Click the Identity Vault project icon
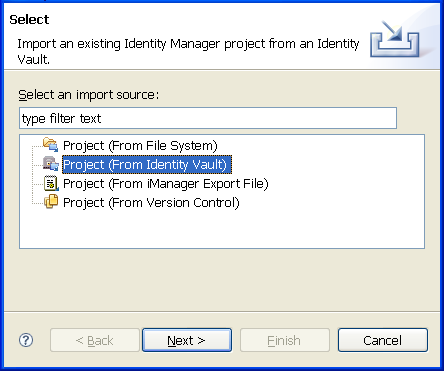 [x=51, y=164]
